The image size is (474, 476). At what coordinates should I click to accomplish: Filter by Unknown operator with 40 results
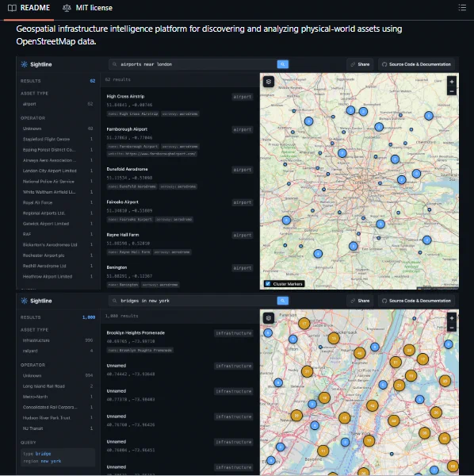click(x=58, y=129)
